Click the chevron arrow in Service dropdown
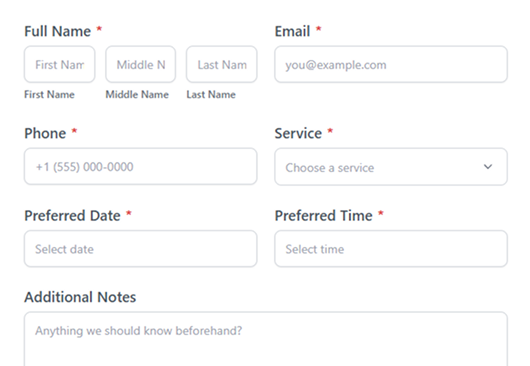Viewport: 530px width, 366px height. [x=488, y=167]
